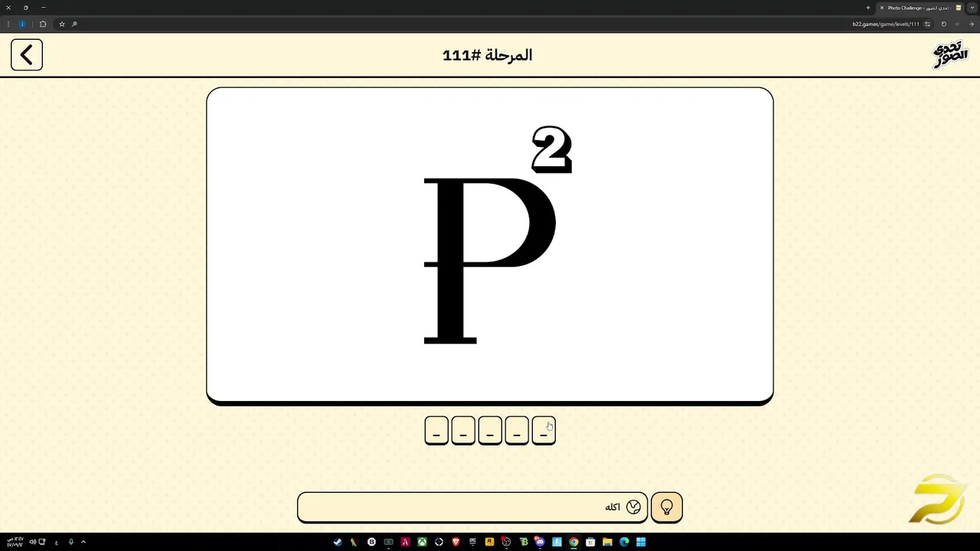Expand hidden system tray icons chevron
Screen dimensions: 980x551
pyautogui.click(x=83, y=542)
